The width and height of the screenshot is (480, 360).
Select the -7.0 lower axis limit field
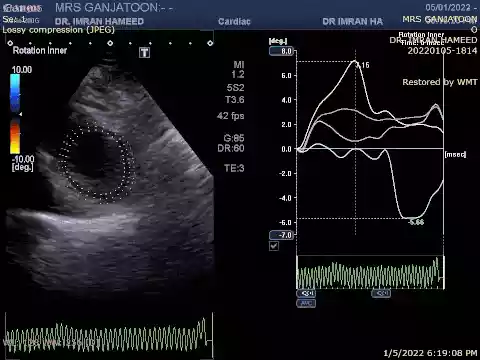[x=281, y=235]
